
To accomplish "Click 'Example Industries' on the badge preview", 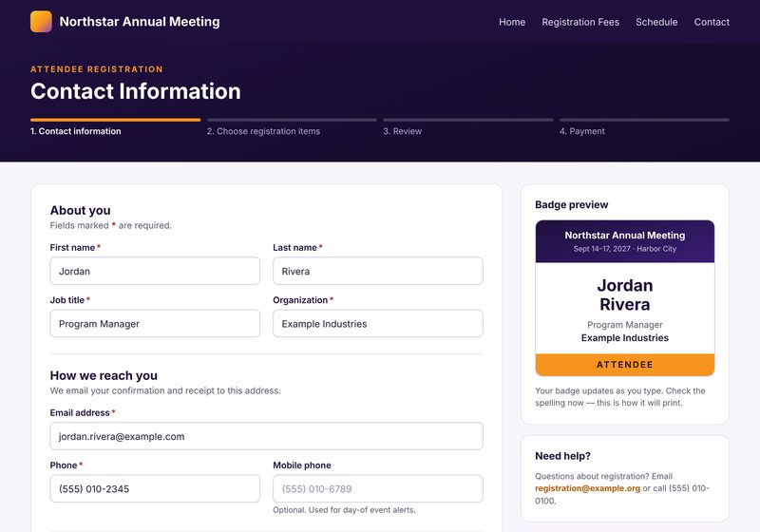I will pyautogui.click(x=625, y=337).
